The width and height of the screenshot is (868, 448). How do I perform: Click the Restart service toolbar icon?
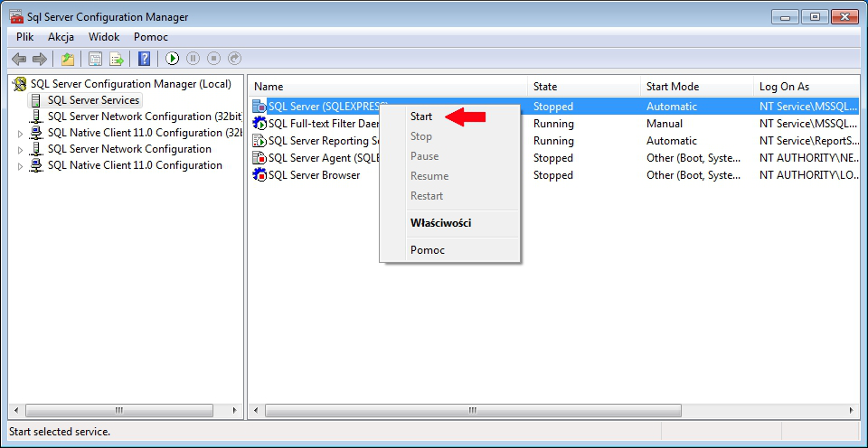pyautogui.click(x=235, y=58)
